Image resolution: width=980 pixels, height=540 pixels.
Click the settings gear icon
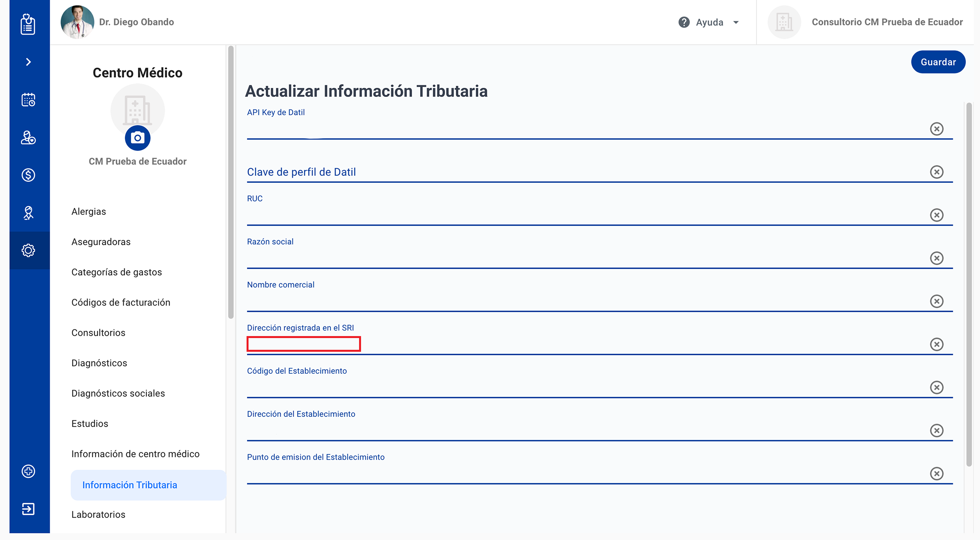[x=28, y=250]
